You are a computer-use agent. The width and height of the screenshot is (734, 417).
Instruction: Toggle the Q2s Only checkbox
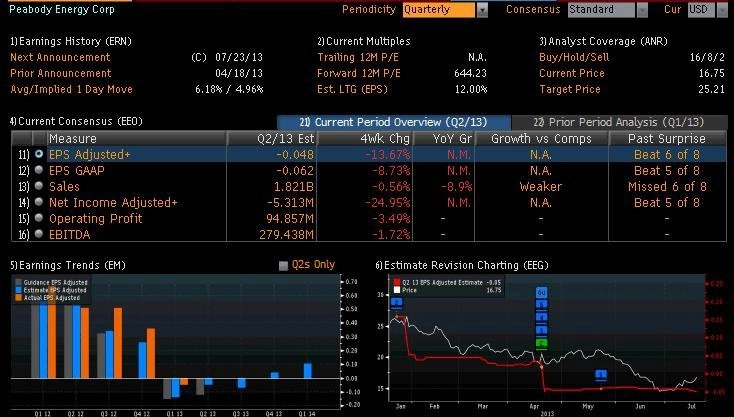[x=283, y=266]
